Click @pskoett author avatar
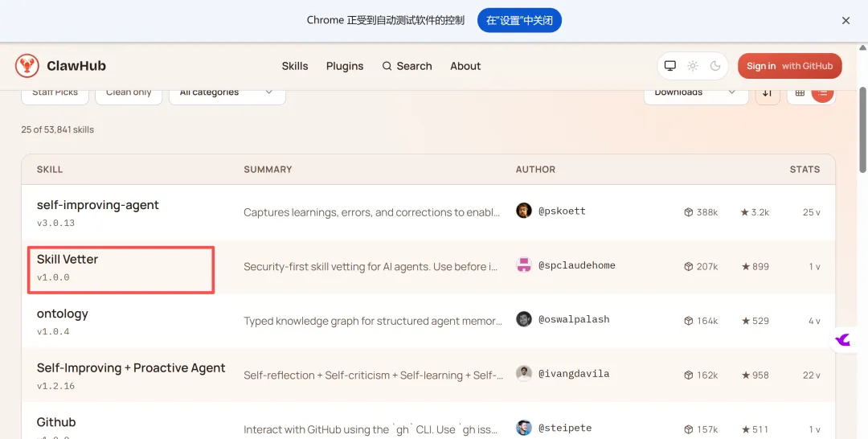 (x=524, y=211)
